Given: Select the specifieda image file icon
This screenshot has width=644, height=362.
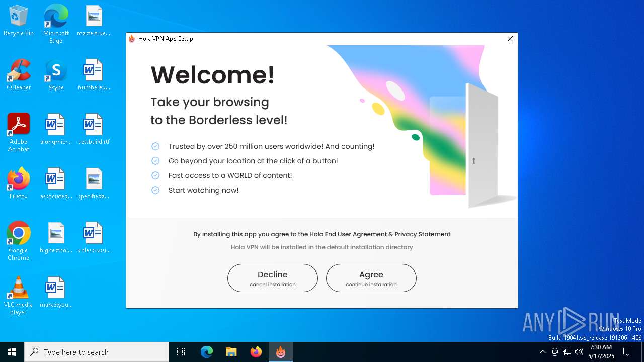Looking at the screenshot, I should click(94, 184).
